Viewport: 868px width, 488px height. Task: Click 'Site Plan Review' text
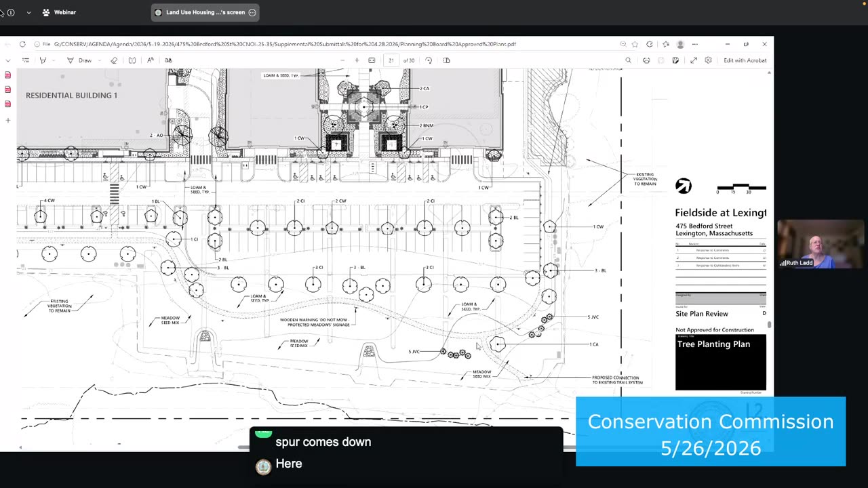point(702,314)
